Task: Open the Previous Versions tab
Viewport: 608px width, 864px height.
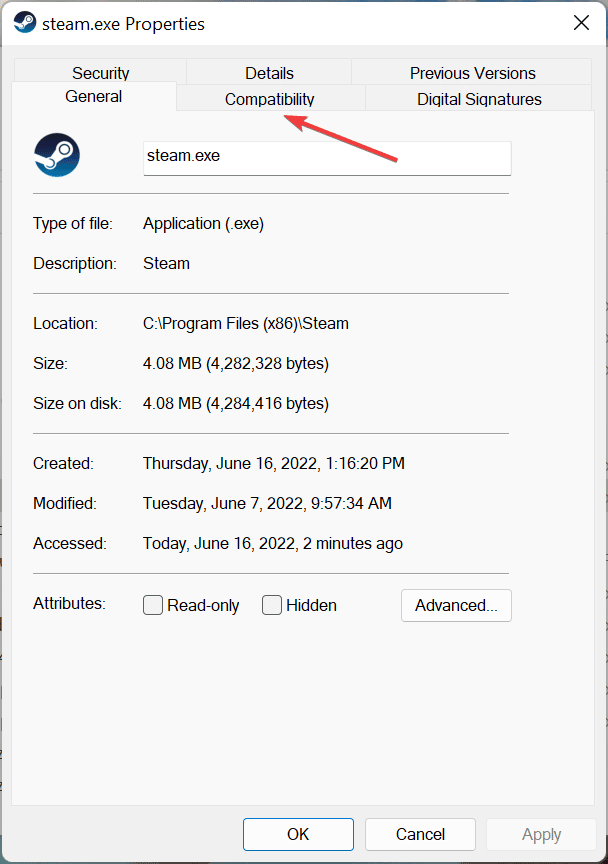Action: click(x=472, y=72)
